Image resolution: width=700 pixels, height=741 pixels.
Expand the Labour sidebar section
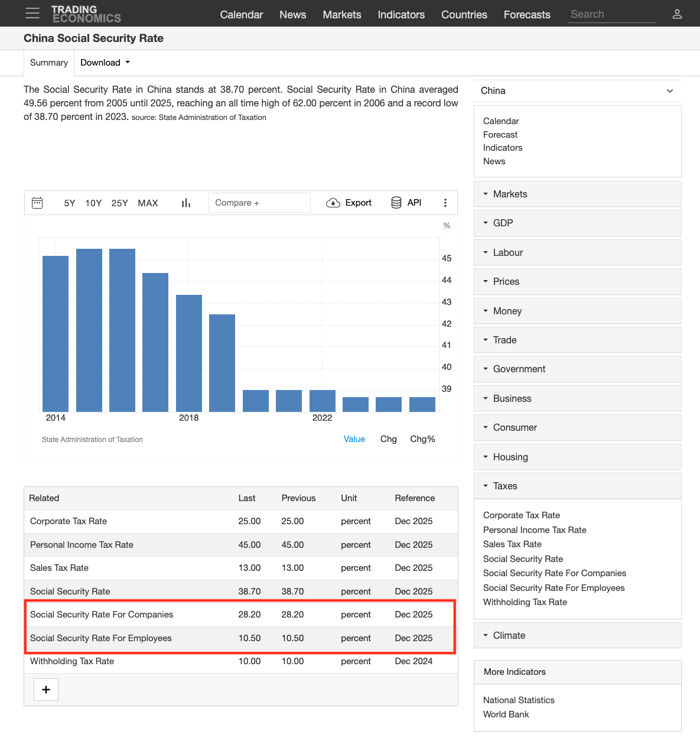point(577,252)
